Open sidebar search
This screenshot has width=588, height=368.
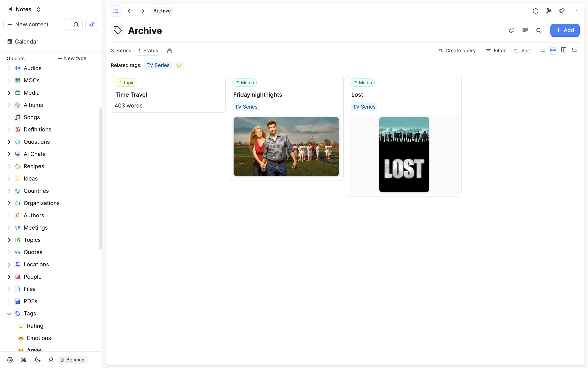click(x=76, y=25)
